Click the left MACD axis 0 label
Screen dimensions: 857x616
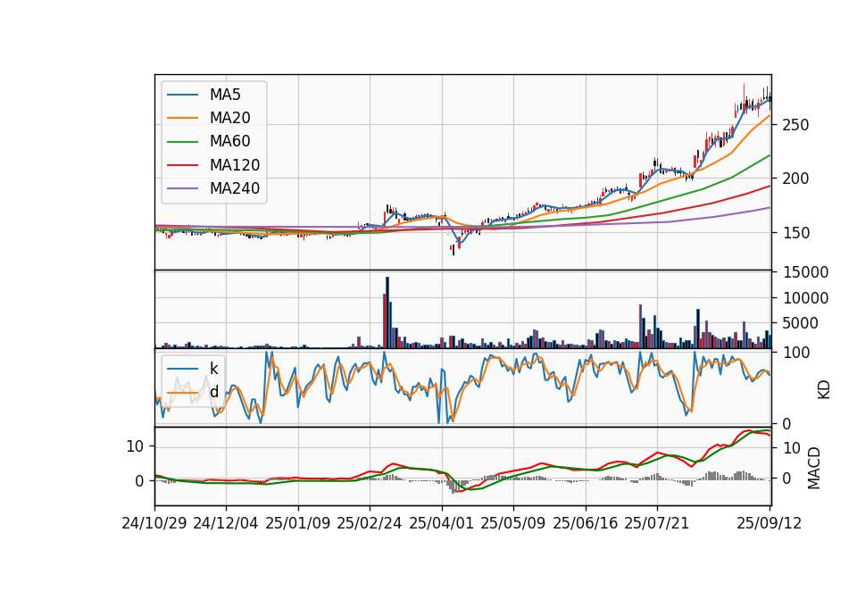pyautogui.click(x=139, y=481)
